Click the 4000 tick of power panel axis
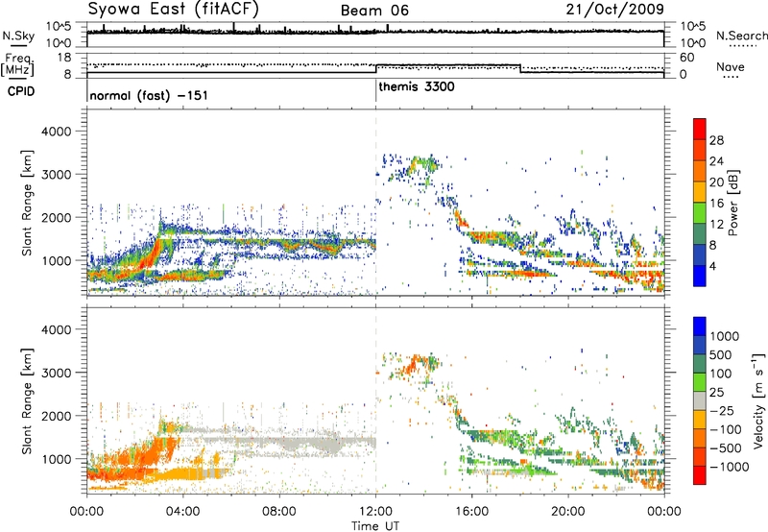 tap(57, 132)
